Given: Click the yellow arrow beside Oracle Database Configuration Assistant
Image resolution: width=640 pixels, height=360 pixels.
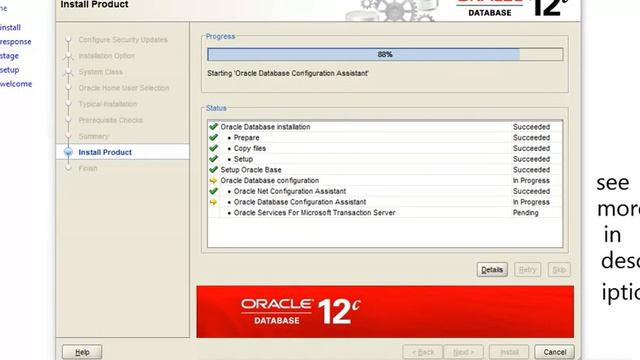Looking at the screenshot, I should click(213, 202).
